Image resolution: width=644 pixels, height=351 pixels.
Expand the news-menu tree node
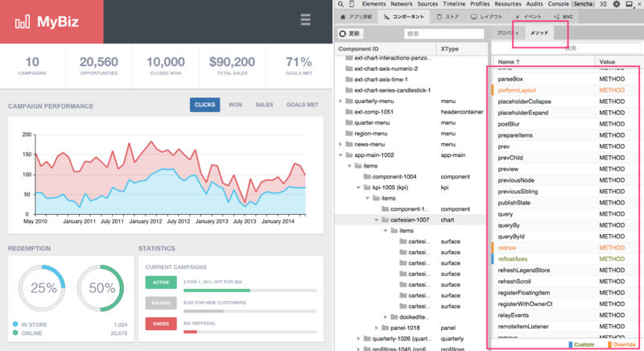click(341, 144)
